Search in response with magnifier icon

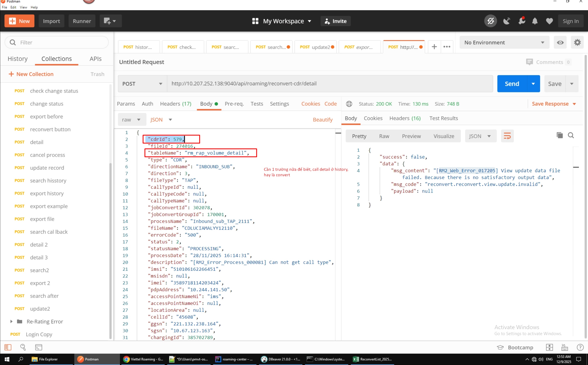(x=571, y=135)
